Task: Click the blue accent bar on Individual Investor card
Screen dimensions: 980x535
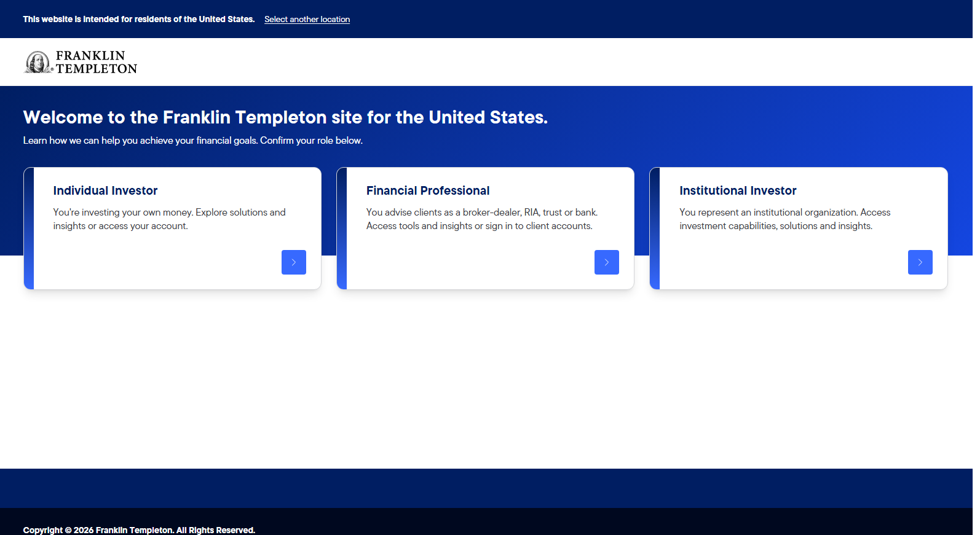Action: click(x=29, y=228)
